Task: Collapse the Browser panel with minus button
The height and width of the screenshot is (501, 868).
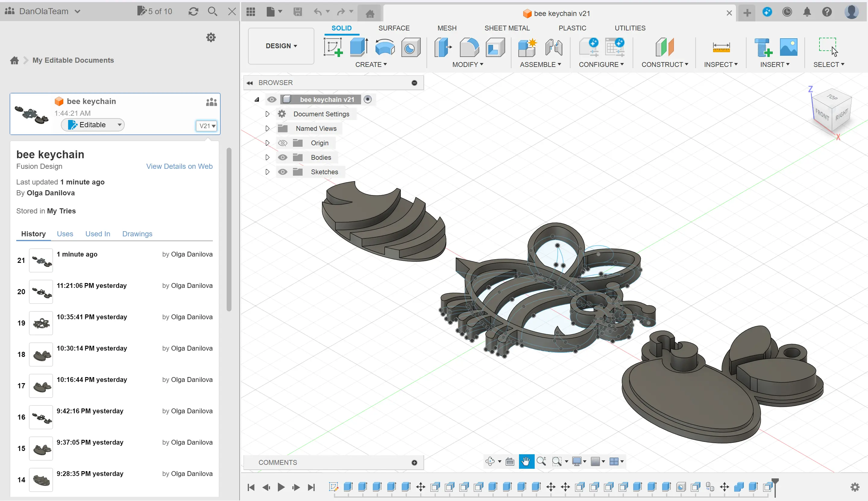Action: tap(415, 83)
